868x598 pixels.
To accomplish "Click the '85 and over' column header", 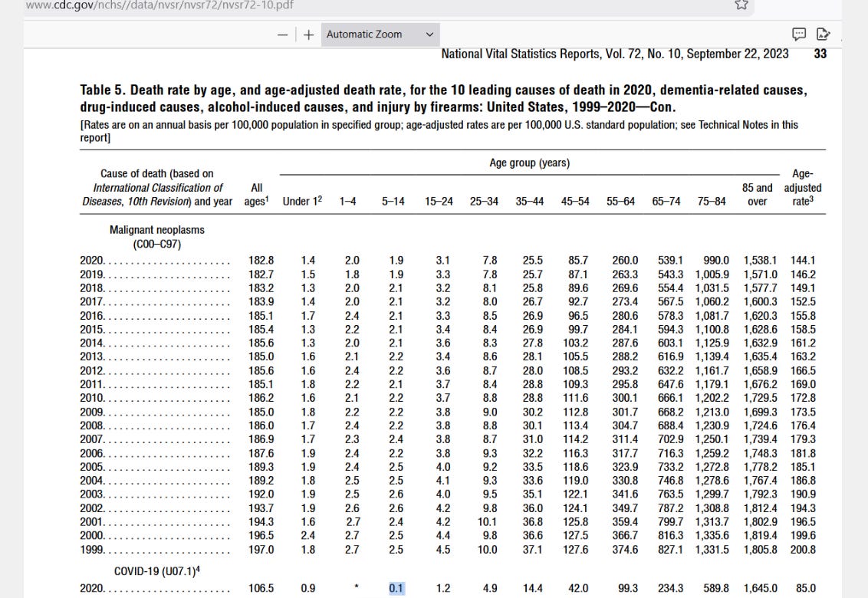I will [758, 195].
